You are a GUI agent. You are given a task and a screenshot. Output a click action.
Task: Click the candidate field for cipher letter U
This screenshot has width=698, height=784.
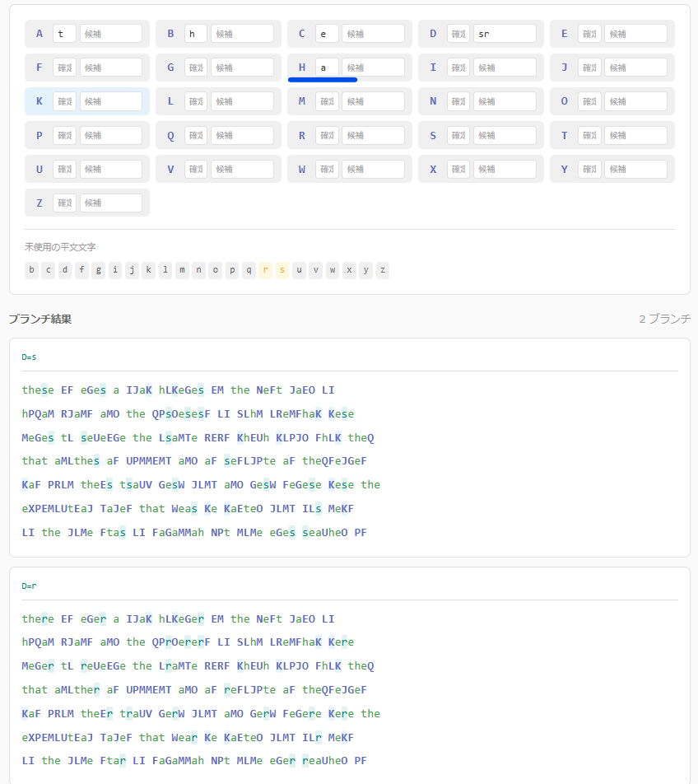[x=111, y=169]
